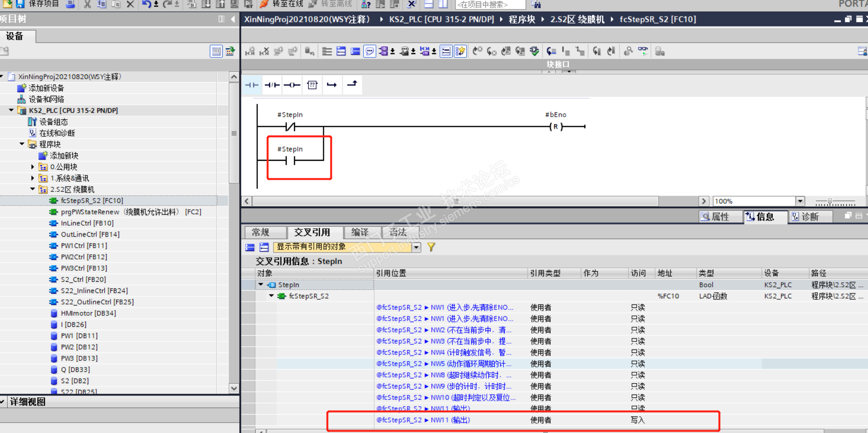Insert a new network using the toolbar icon

[x=250, y=51]
